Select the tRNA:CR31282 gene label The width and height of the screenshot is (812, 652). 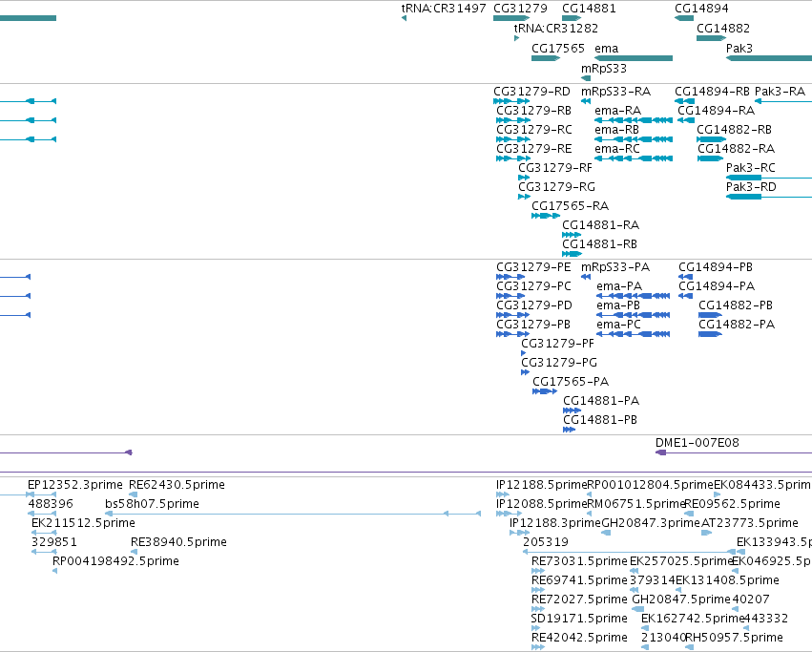[x=556, y=28]
